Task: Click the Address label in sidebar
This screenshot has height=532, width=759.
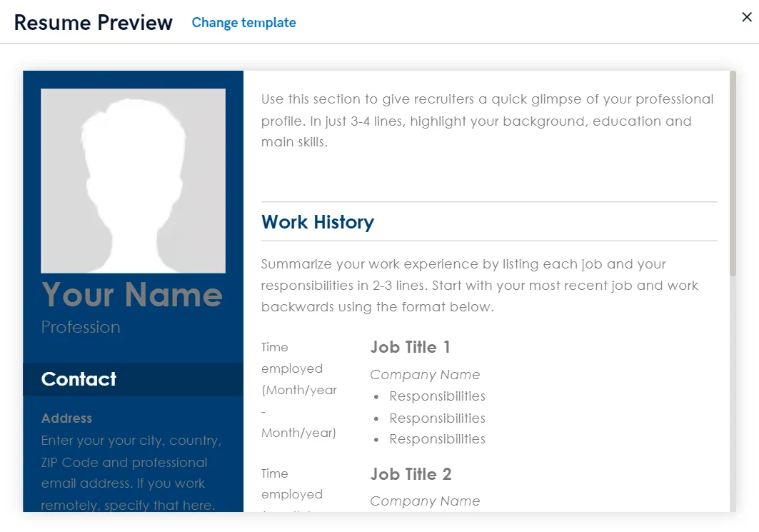Action: click(67, 418)
